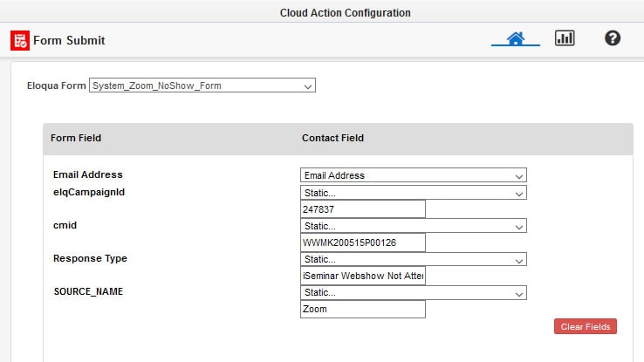Open the Eloqua Form dropdown

pos(202,85)
